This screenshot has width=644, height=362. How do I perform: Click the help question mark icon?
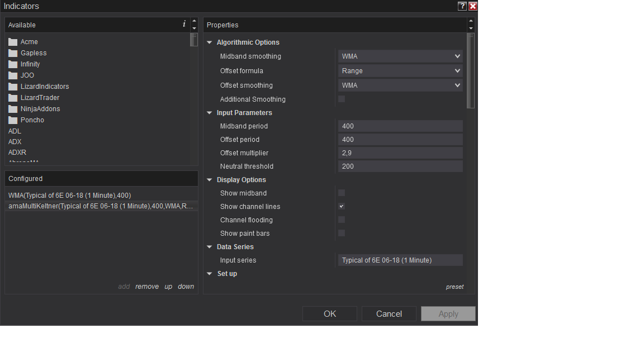(462, 6)
